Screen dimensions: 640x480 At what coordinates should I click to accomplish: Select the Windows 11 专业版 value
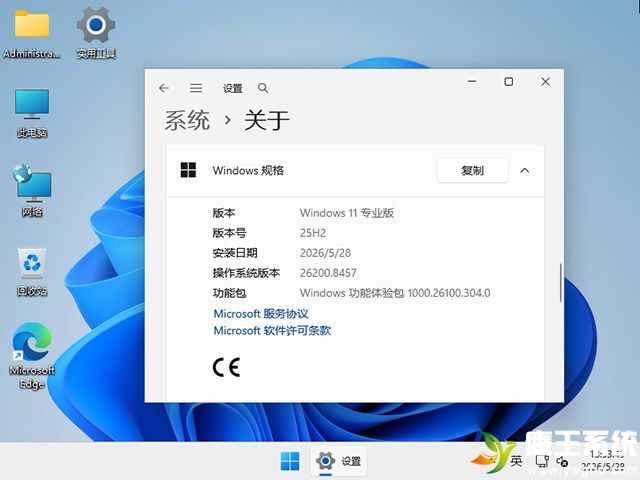(x=347, y=213)
